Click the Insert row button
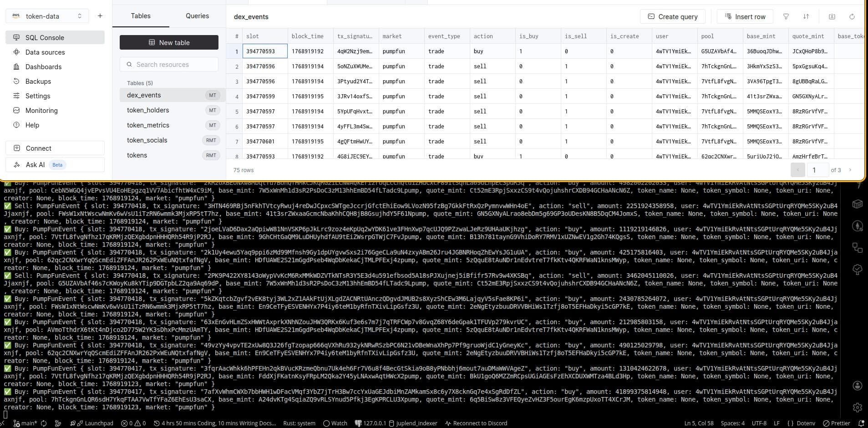Image resolution: width=868 pixels, height=428 pixels. coord(745,16)
